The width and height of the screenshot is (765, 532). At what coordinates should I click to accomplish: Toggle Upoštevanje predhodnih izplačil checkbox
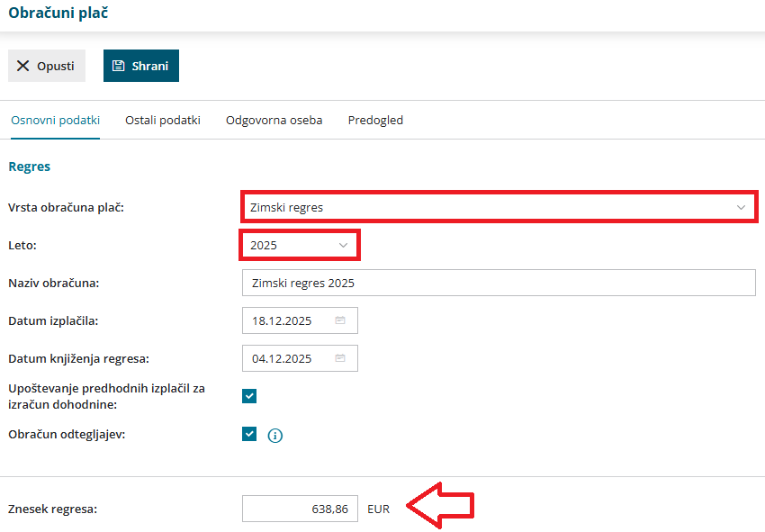coord(249,396)
